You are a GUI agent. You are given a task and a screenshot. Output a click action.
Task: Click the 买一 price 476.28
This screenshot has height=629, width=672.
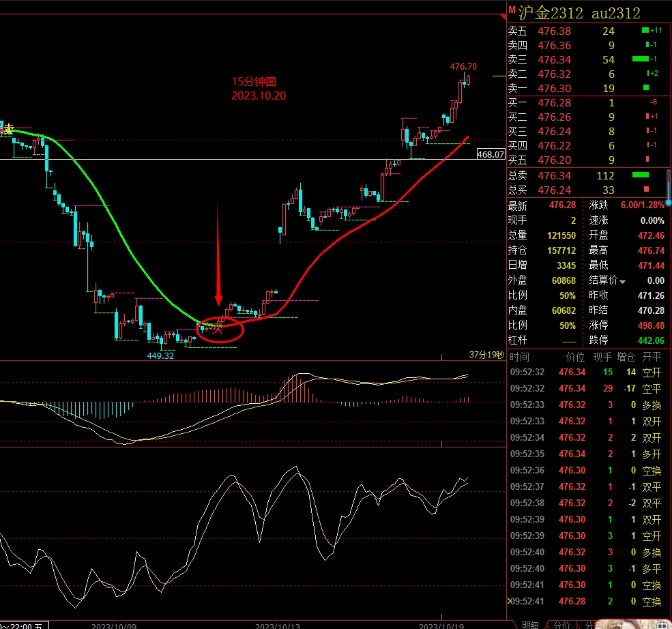555,102
